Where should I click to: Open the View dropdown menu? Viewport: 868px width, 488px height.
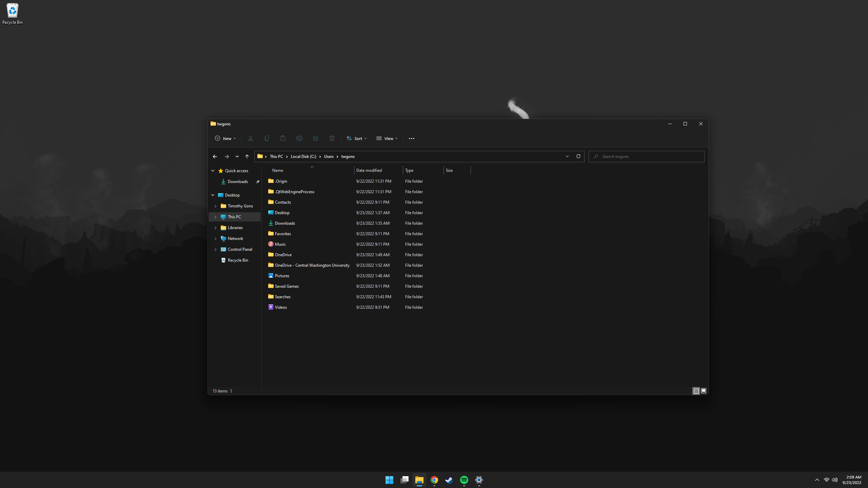click(x=387, y=138)
